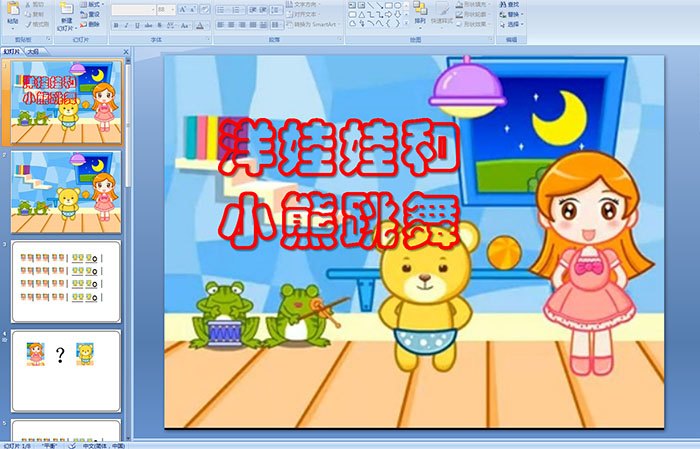Open the font name combo box
Screen dimensions: 700x449
tap(133, 10)
